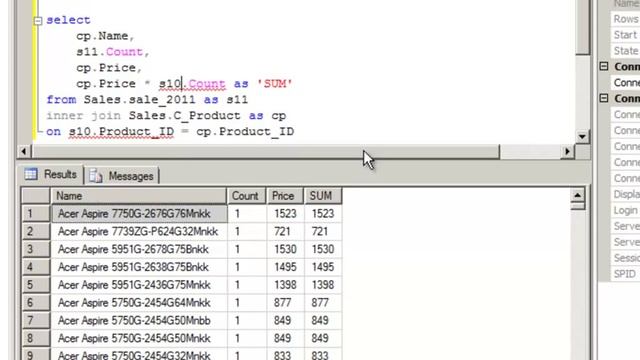Select row 1 header in results
Viewport: 640px width, 360px height.
pos(36,213)
